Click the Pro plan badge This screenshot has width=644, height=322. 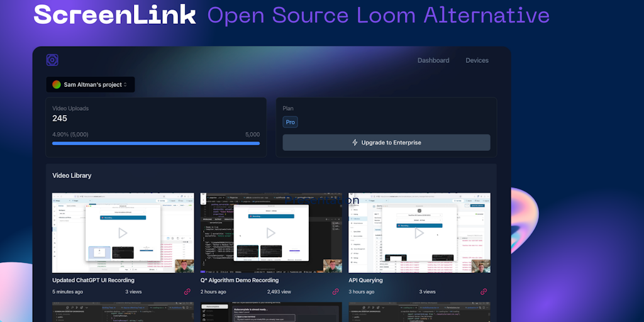tap(291, 122)
